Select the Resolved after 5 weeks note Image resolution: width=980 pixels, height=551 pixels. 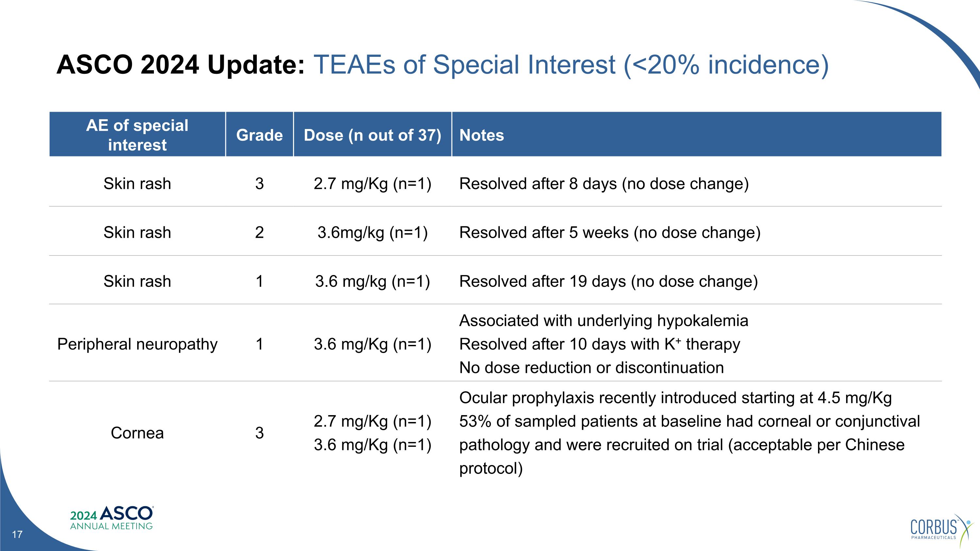(x=610, y=232)
